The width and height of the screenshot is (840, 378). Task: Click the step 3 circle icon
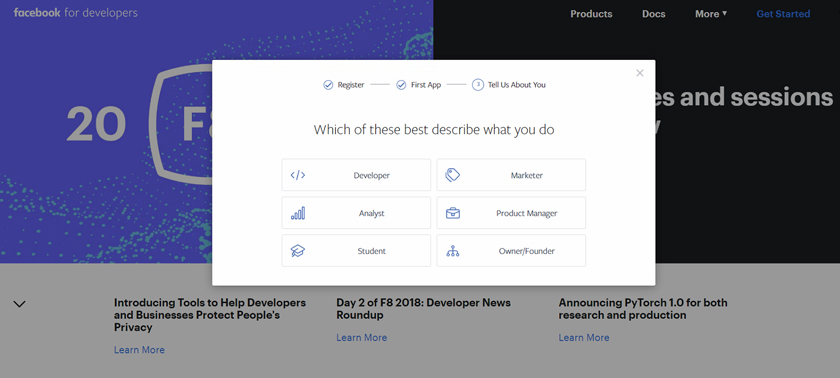pos(478,85)
